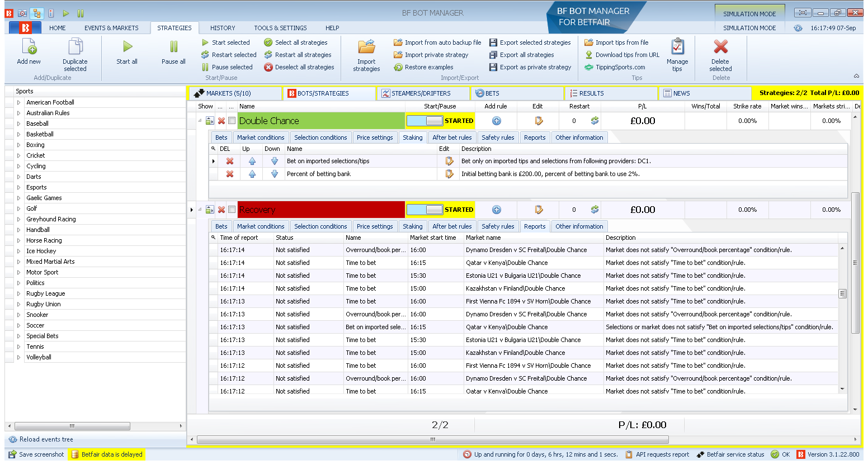Viewport: 868px width, 465px height.
Task: Edit the 'Bet on imported selections/tips' rule
Action: [x=449, y=161]
